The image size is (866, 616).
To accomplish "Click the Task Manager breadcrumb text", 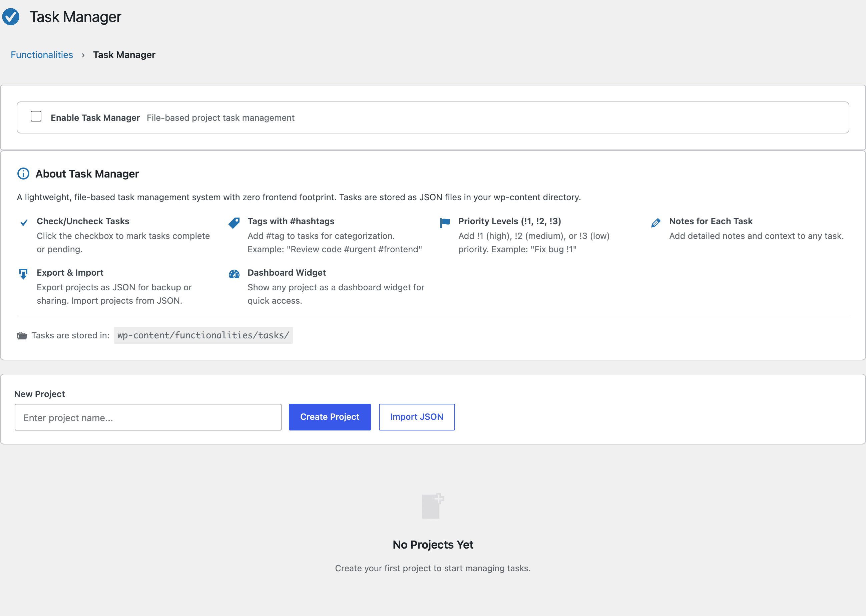I will (124, 55).
